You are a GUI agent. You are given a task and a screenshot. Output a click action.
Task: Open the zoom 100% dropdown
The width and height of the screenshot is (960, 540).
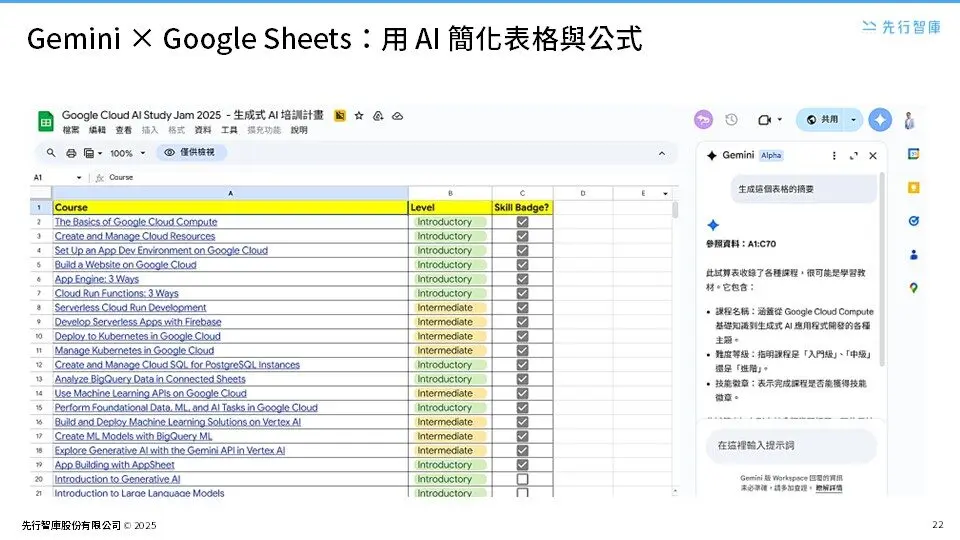(x=143, y=153)
